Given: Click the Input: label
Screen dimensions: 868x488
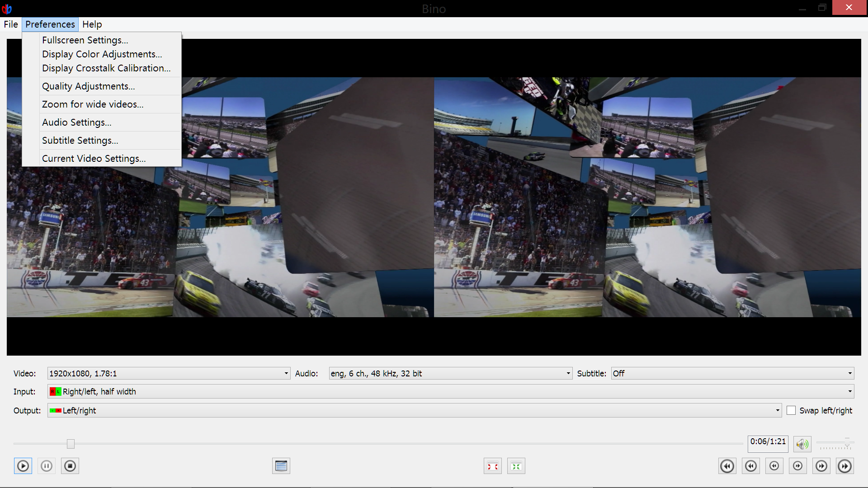Looking at the screenshot, I should 24,392.
